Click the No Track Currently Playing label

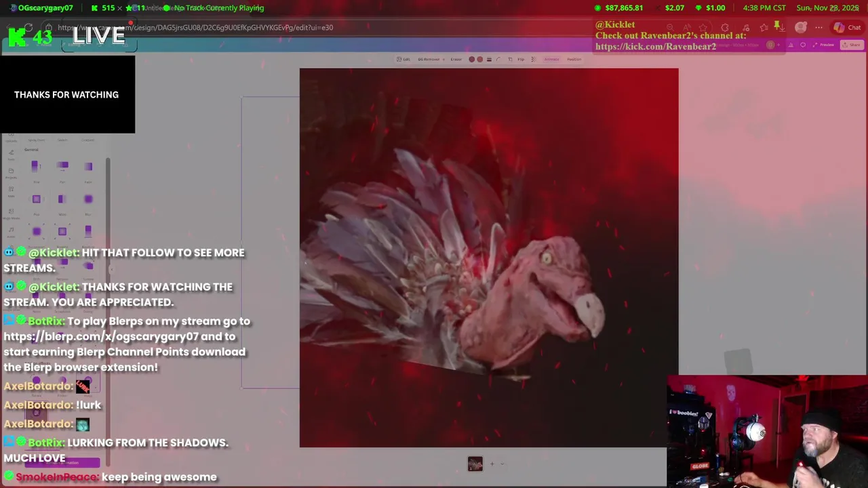(219, 7)
